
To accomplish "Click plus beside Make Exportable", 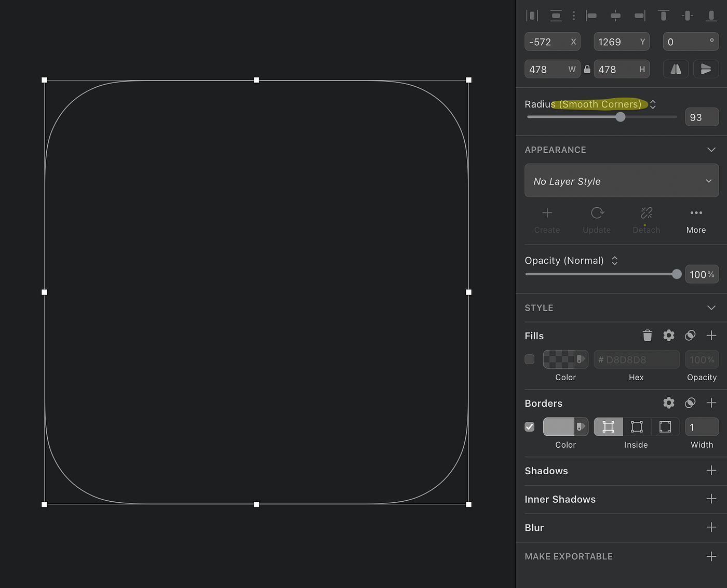I will 711,556.
